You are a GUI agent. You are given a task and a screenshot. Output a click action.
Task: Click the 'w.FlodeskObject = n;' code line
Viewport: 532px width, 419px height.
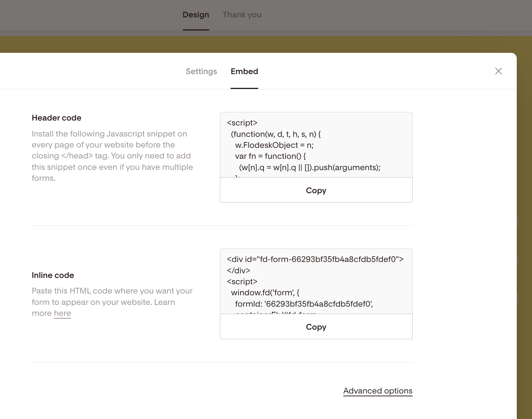[x=274, y=145]
